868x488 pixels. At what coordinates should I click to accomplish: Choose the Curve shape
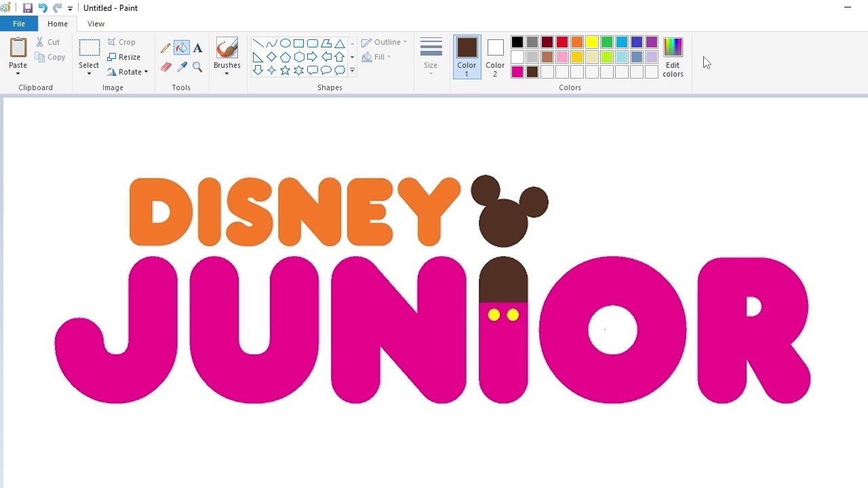click(x=271, y=43)
